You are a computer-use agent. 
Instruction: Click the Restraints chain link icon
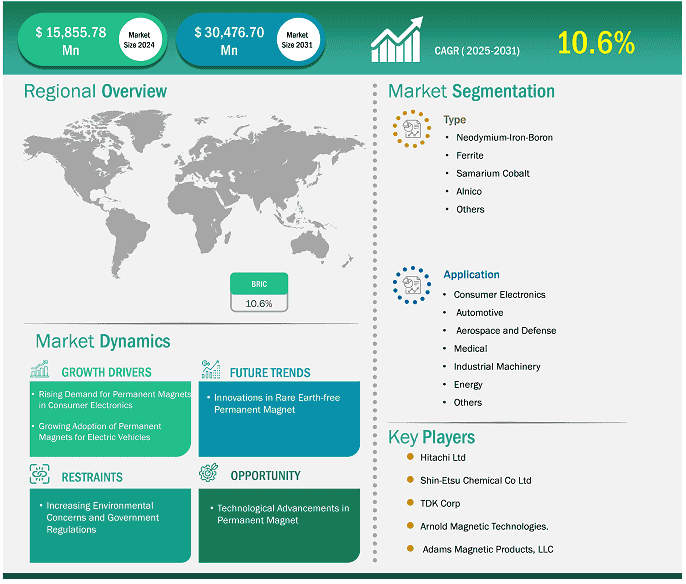click(39, 474)
